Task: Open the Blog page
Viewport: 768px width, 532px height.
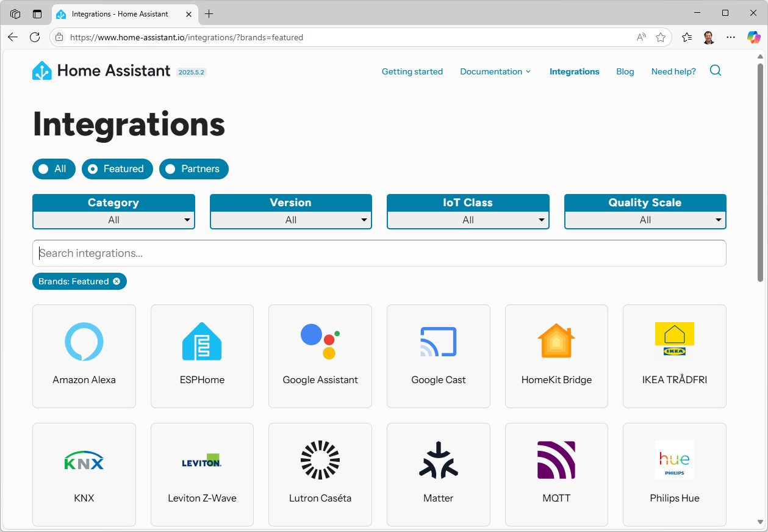Action: coord(625,71)
